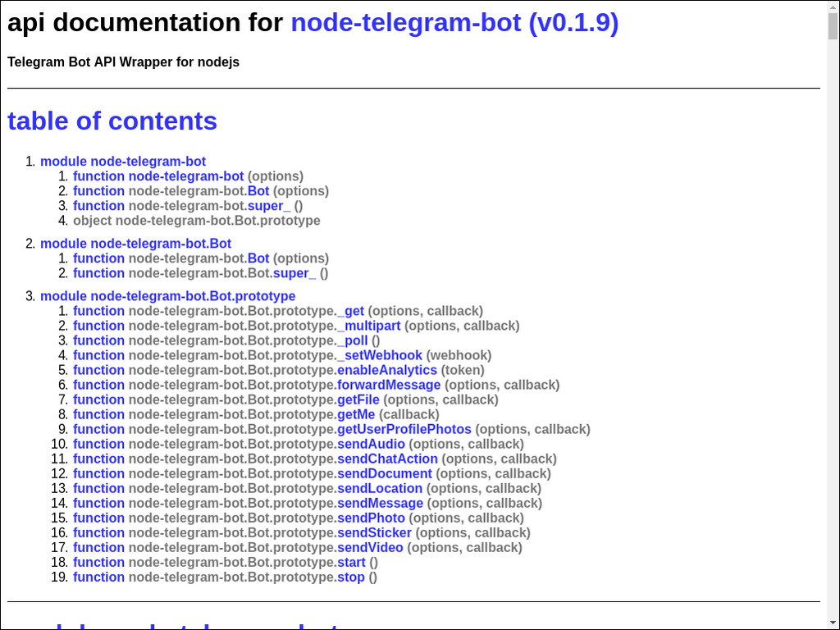Click the vertical scrollbar thumb
This screenshot has height=630, width=840.
tap(833, 26)
